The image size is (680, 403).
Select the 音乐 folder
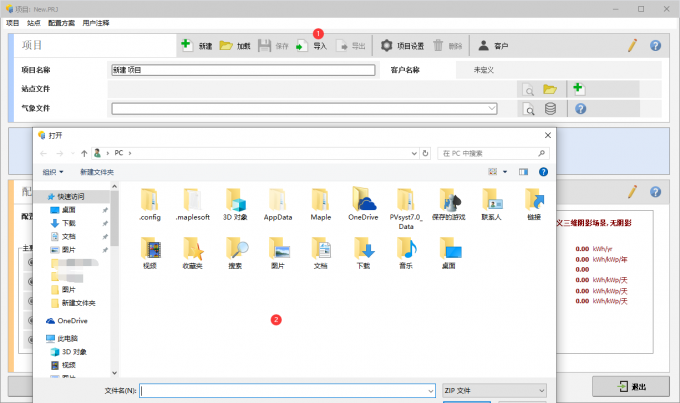pos(406,253)
